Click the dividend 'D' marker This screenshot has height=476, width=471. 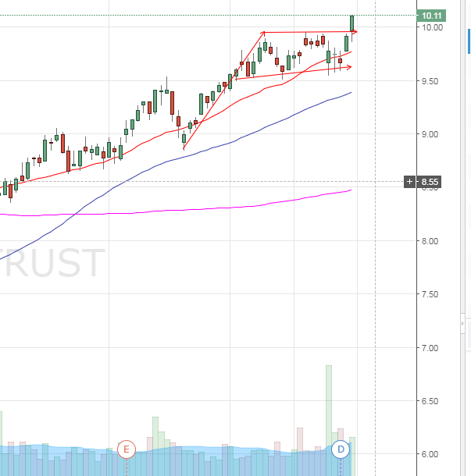pos(341,449)
